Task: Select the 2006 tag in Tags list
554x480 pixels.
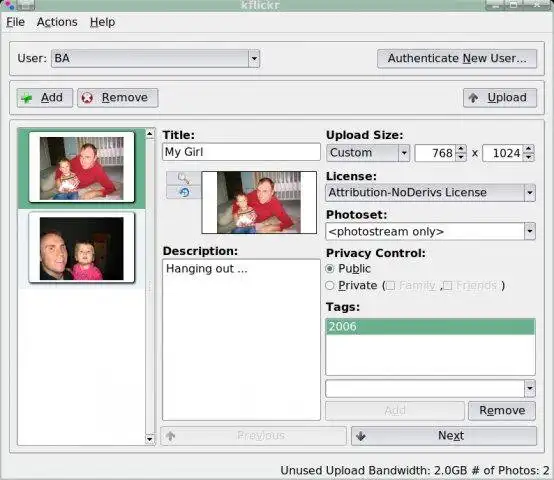Action: click(x=430, y=326)
